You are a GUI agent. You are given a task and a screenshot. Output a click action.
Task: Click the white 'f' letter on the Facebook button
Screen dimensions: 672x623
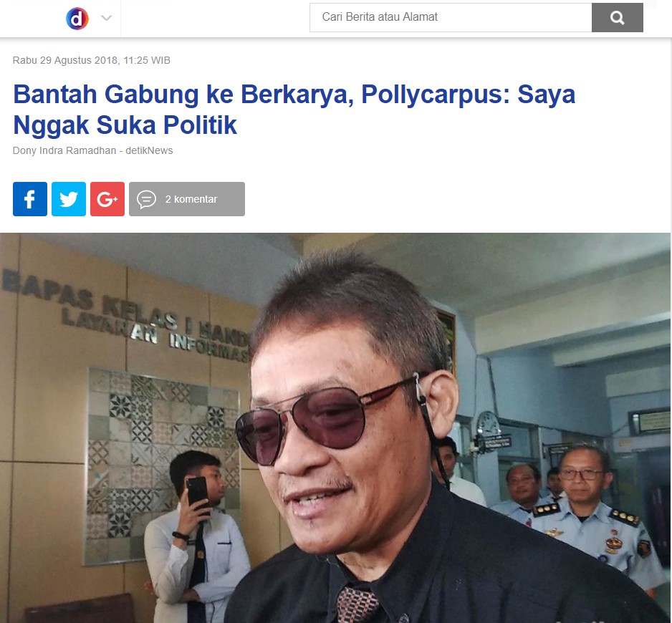tap(29, 199)
